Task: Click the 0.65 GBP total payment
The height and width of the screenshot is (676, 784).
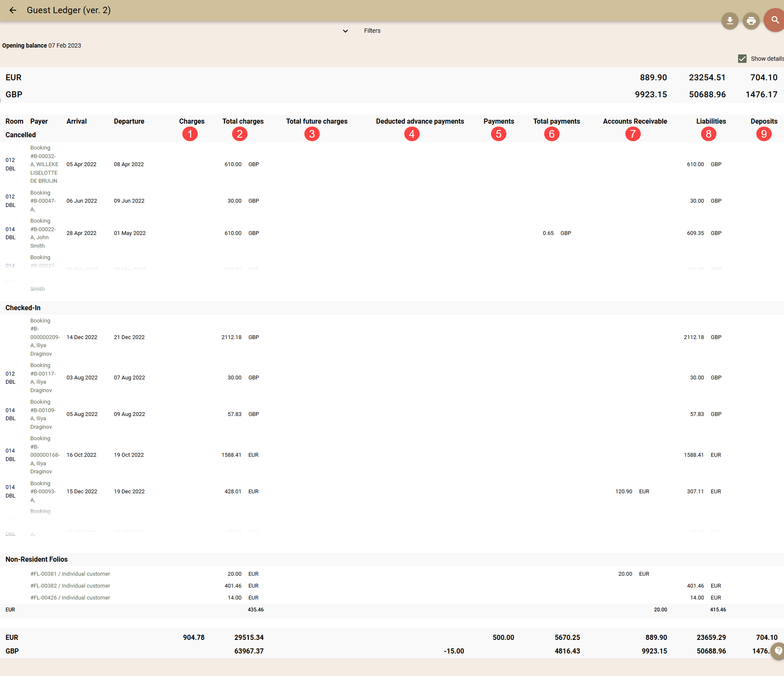Action: pyautogui.click(x=557, y=233)
